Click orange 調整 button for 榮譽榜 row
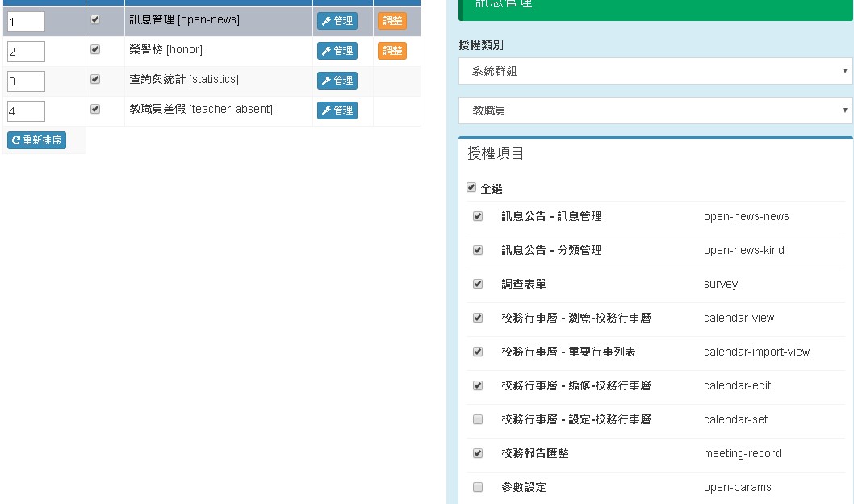The image size is (854, 504). pyautogui.click(x=392, y=51)
